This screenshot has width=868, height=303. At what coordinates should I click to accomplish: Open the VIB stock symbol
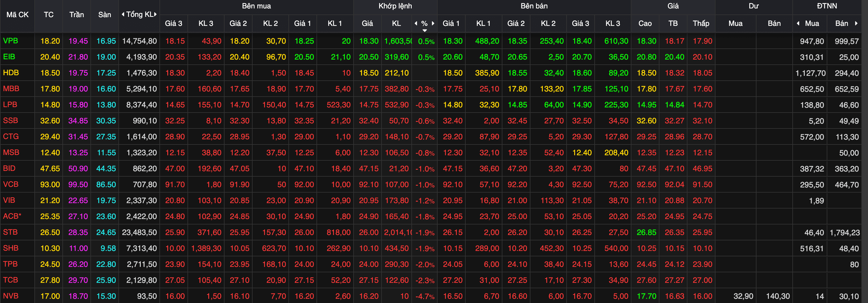[x=9, y=200]
